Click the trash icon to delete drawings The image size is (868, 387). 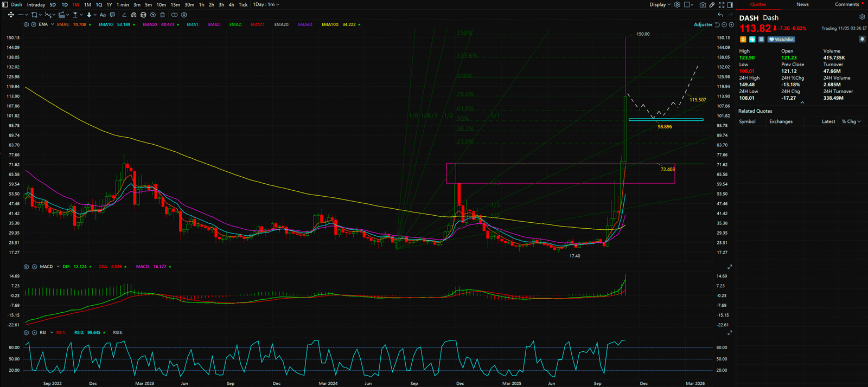pyautogui.click(x=162, y=15)
